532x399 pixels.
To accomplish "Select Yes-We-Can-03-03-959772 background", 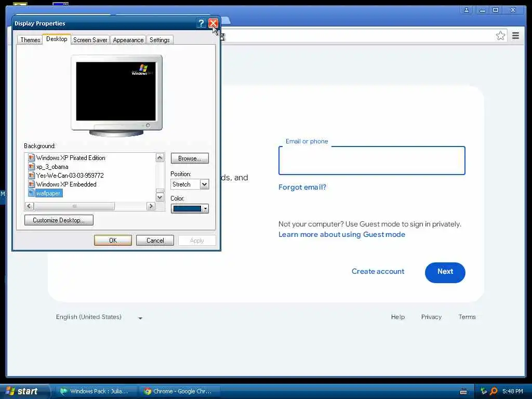I will (70, 176).
